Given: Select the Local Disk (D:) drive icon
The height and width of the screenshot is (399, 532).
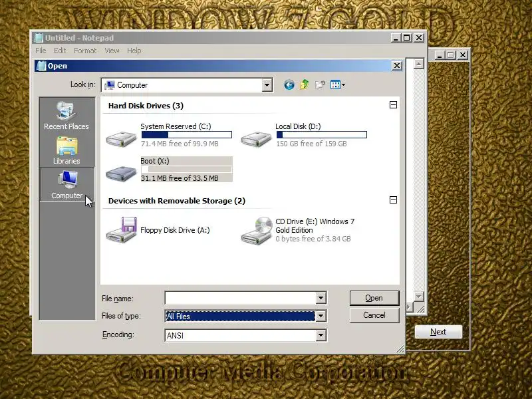Looking at the screenshot, I should tap(256, 139).
